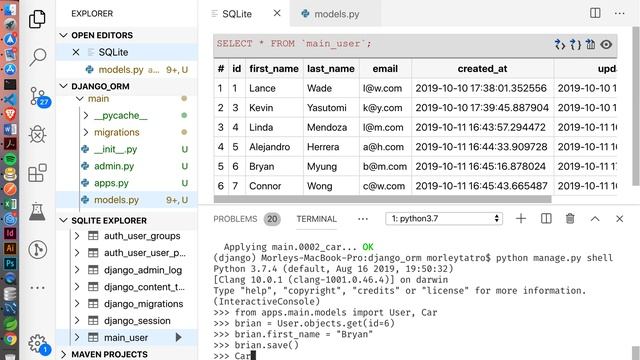Open the Search view in activity bar
This screenshot has width=640, height=360.
coord(37,57)
